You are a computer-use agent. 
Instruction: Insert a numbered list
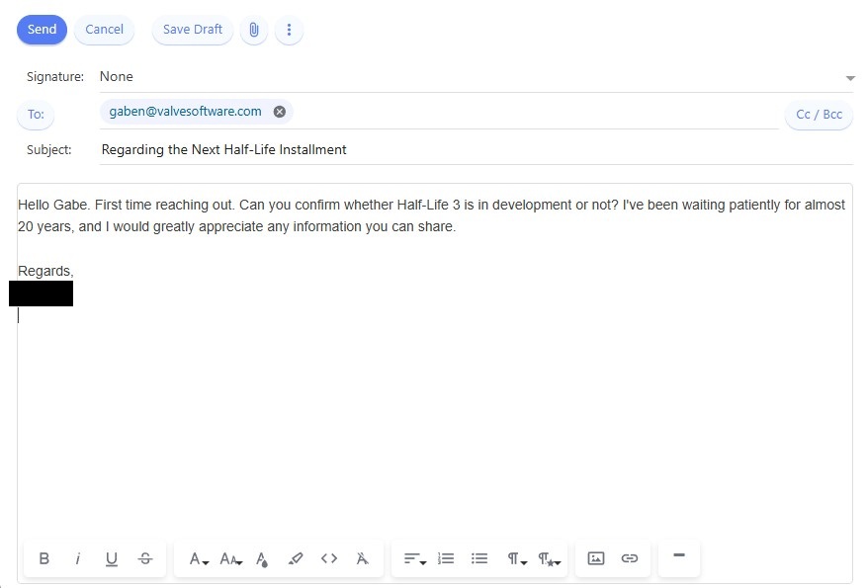click(x=446, y=558)
